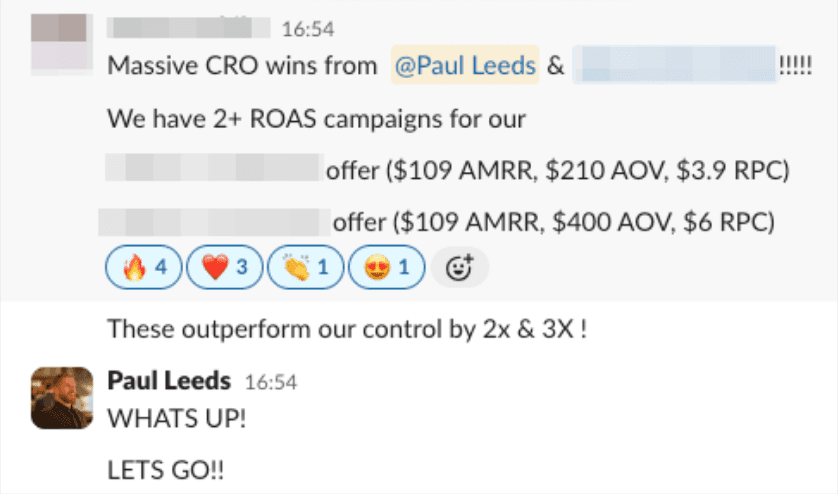
Task: Click the blurred mention after the ampersand
Action: [678, 67]
